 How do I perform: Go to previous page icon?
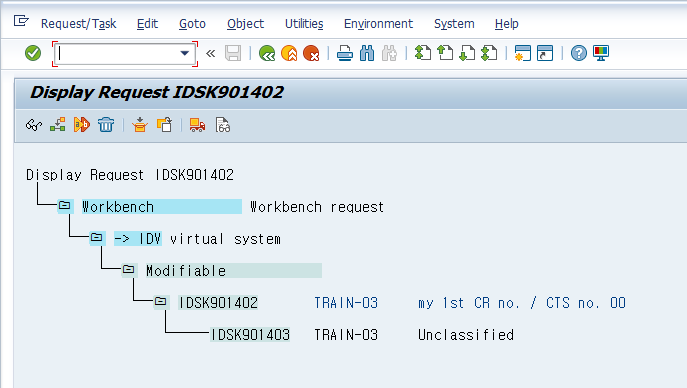[445, 53]
